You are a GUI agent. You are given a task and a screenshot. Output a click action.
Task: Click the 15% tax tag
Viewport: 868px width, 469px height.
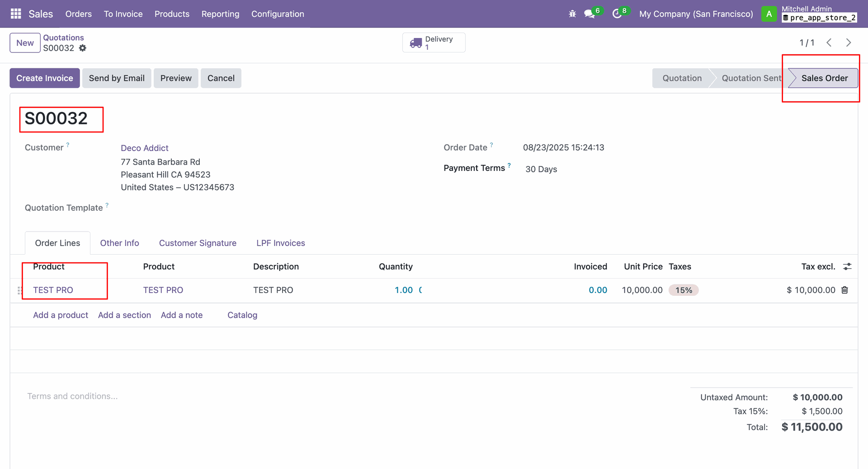tap(684, 290)
